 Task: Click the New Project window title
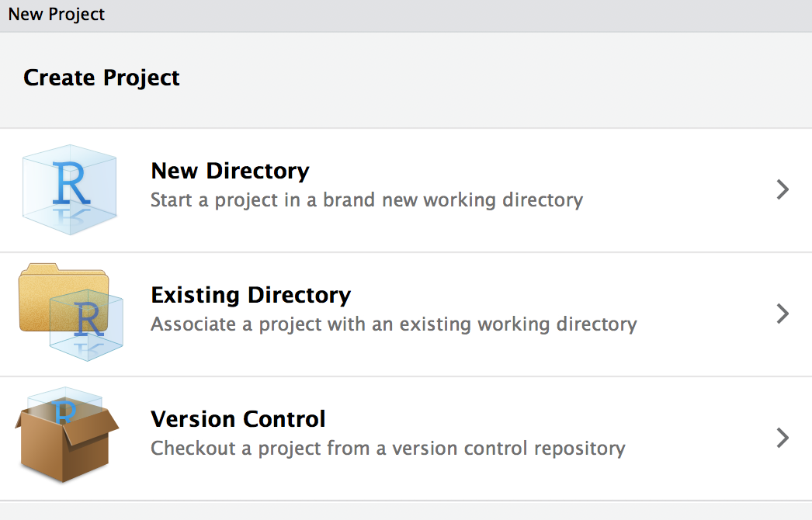pos(57,15)
